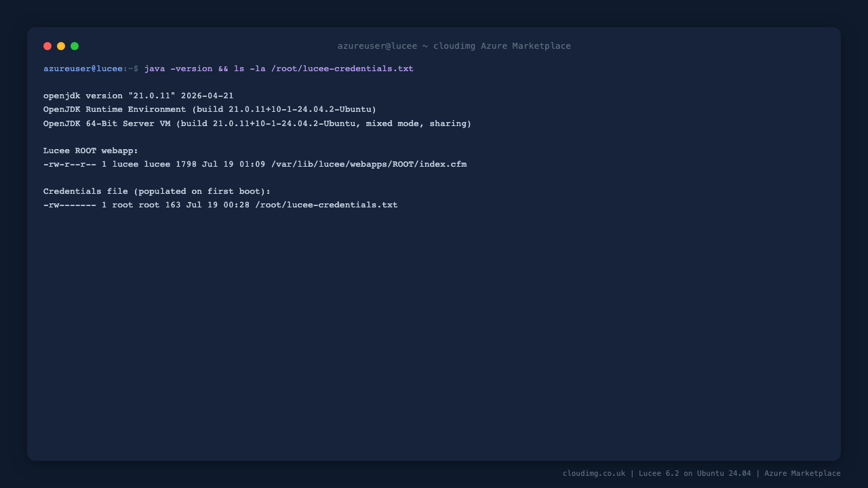Image resolution: width=868 pixels, height=488 pixels.
Task: Click the index.cfm file listing line
Action: click(x=255, y=164)
